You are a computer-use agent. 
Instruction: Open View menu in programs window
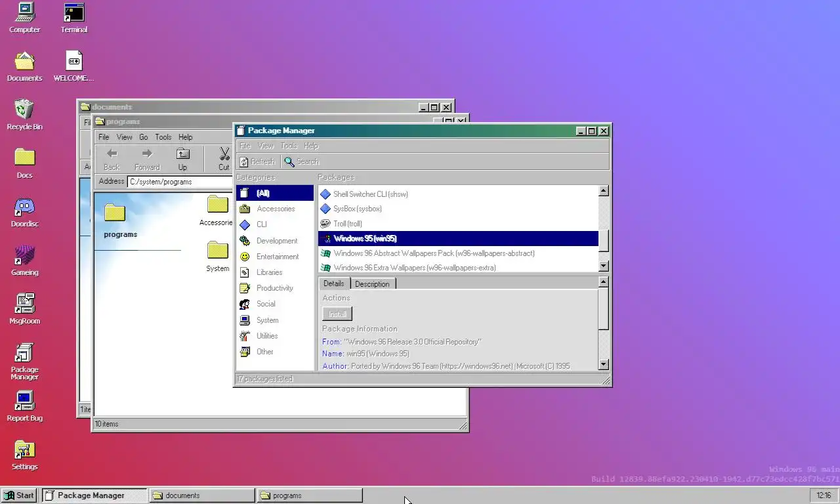[x=125, y=137]
